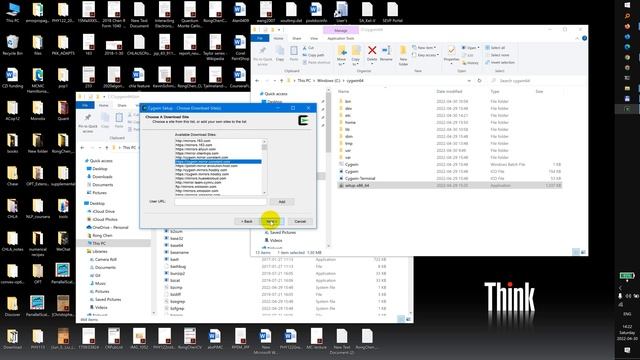Screen dimensions: 640x360
Task: Open the Move to dropdown in ribbon
Action: coord(342,62)
